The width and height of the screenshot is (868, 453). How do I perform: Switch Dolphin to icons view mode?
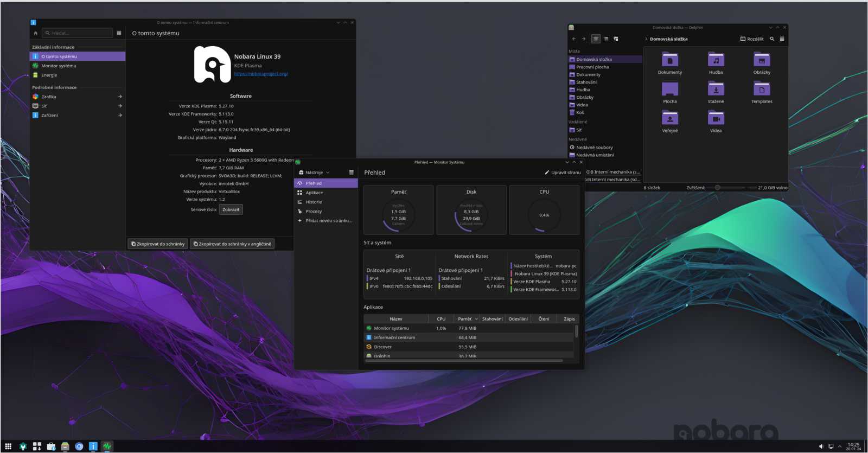point(596,39)
